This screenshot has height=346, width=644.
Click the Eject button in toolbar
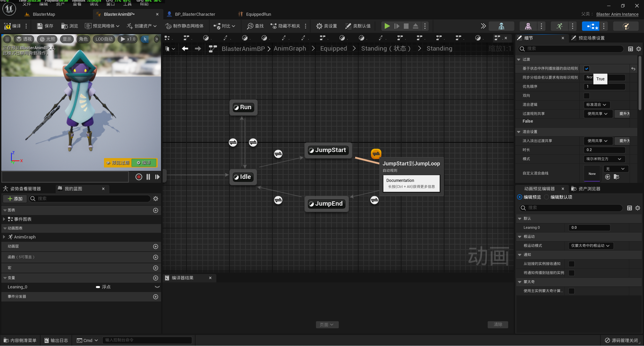pyautogui.click(x=416, y=26)
